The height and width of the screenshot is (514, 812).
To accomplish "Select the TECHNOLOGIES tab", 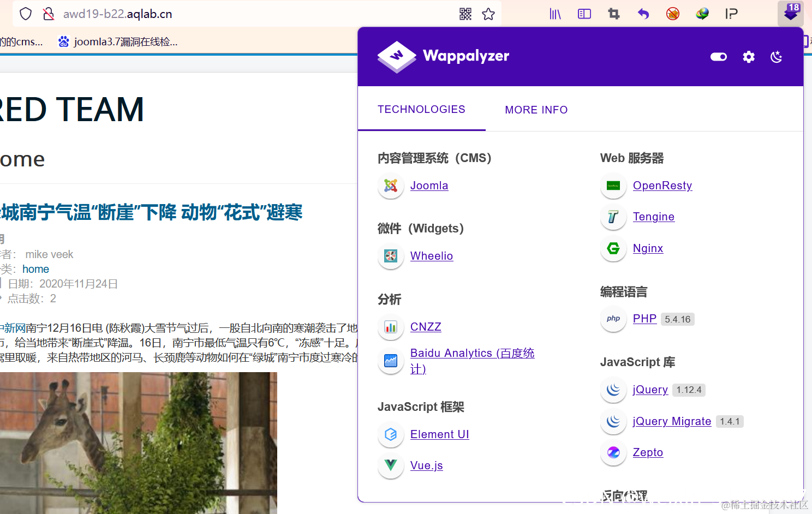I will (x=421, y=109).
